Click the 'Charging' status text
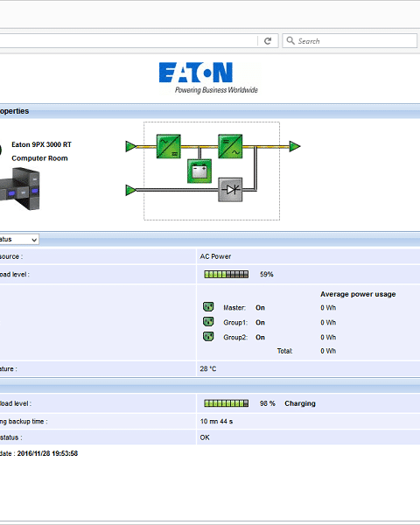This screenshot has height=525, width=420. click(300, 403)
